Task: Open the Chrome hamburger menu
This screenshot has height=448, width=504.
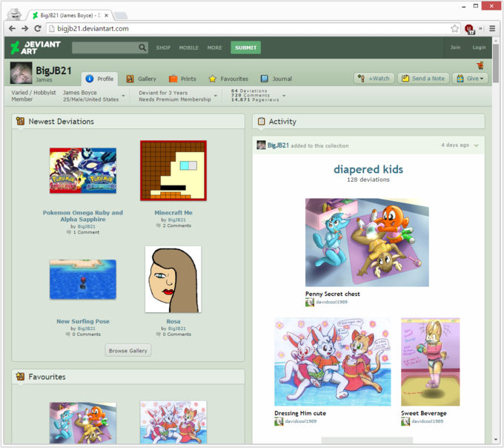Action: click(492, 29)
